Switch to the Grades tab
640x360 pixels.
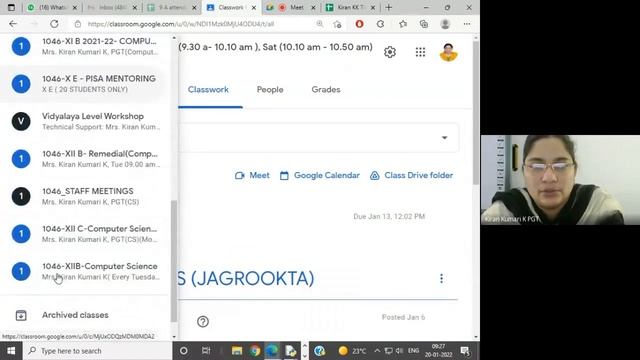coord(326,90)
